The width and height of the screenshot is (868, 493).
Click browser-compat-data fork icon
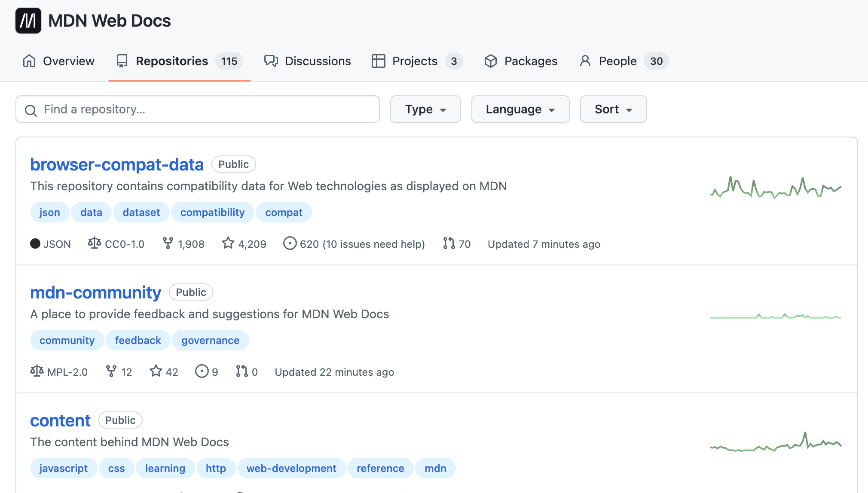(168, 243)
